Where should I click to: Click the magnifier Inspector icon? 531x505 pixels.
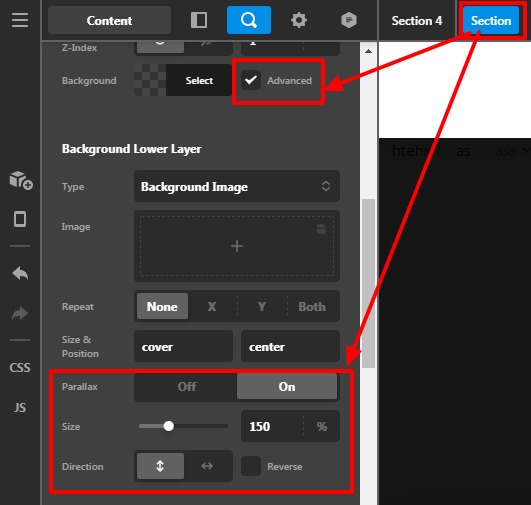249,20
